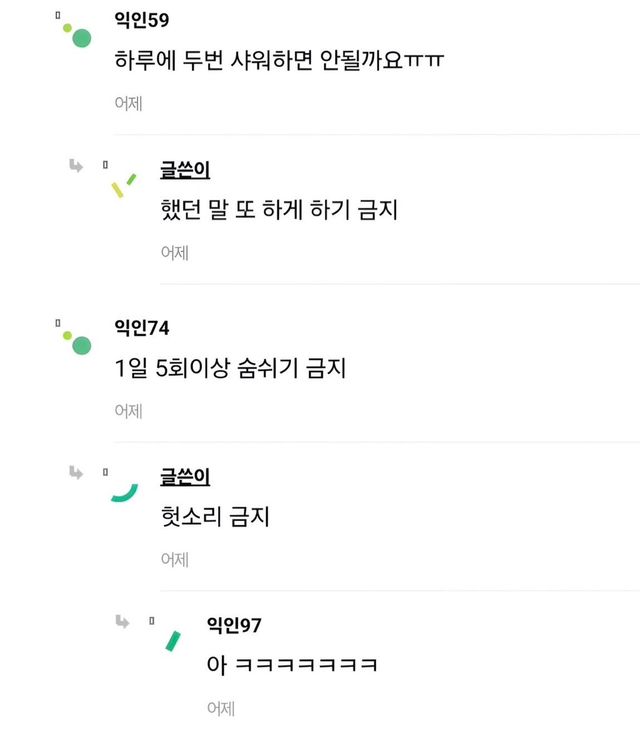Click 익인74's green dot profile avatar
Screen dimensions: 640x734
pyautogui.click(x=78, y=343)
